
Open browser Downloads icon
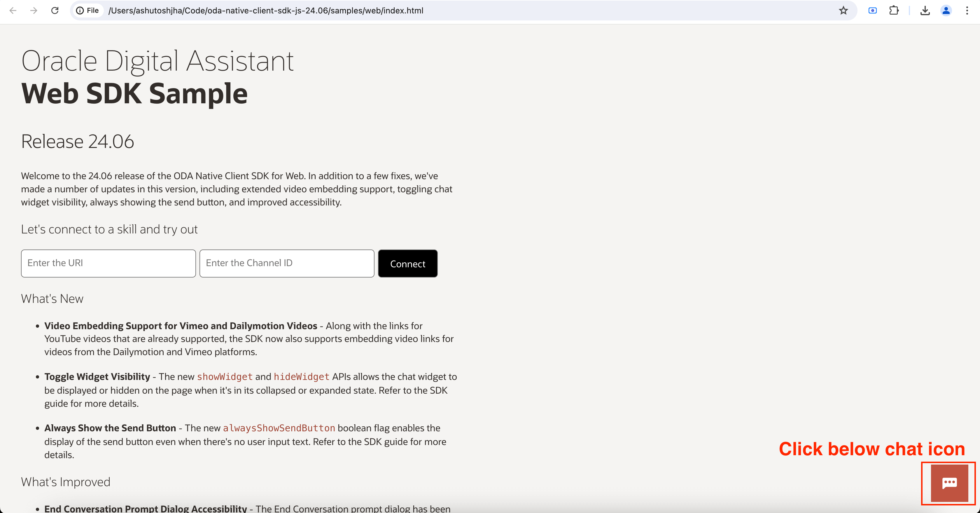[x=925, y=11]
